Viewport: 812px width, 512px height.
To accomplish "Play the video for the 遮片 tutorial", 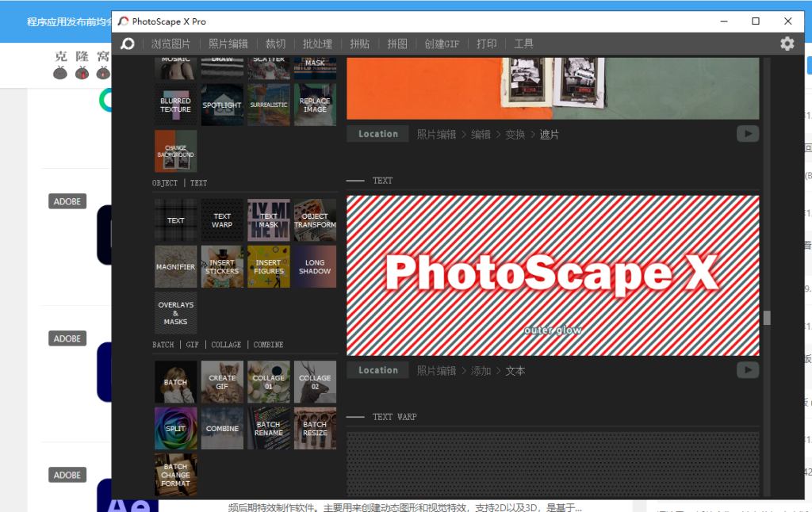I will click(748, 134).
